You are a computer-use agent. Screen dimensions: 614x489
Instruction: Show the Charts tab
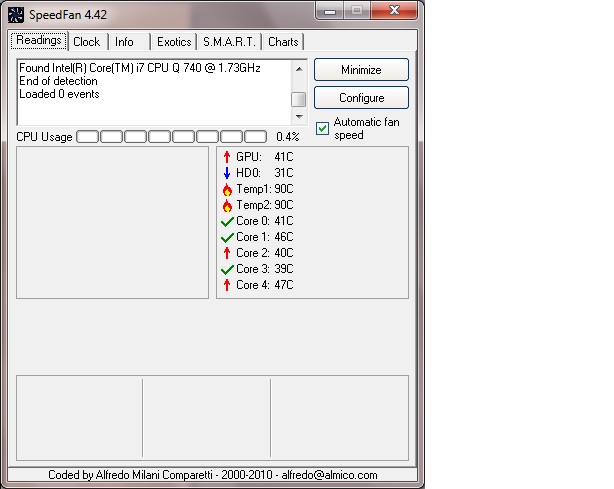283,42
